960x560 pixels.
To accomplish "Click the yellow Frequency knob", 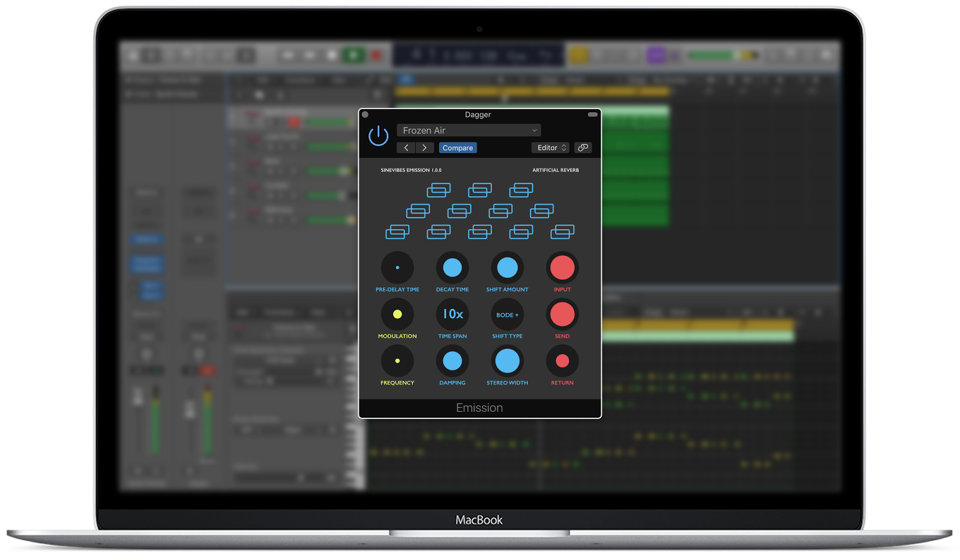I will click(397, 361).
